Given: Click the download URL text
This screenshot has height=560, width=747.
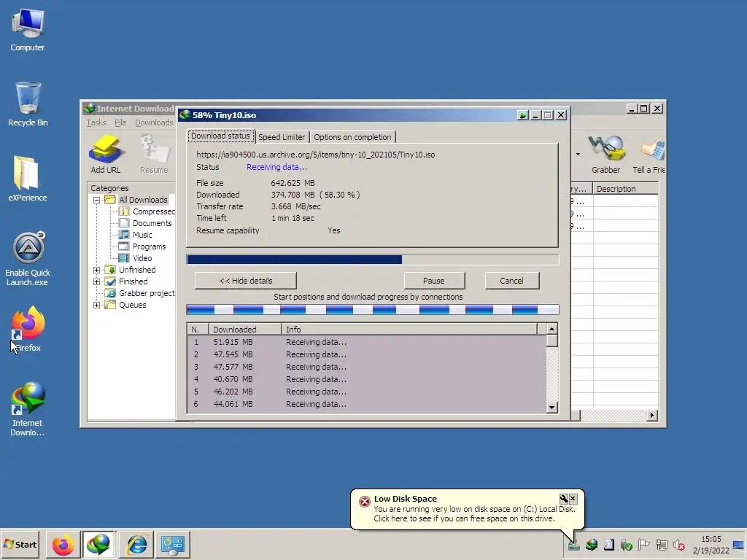Looking at the screenshot, I should point(315,155).
